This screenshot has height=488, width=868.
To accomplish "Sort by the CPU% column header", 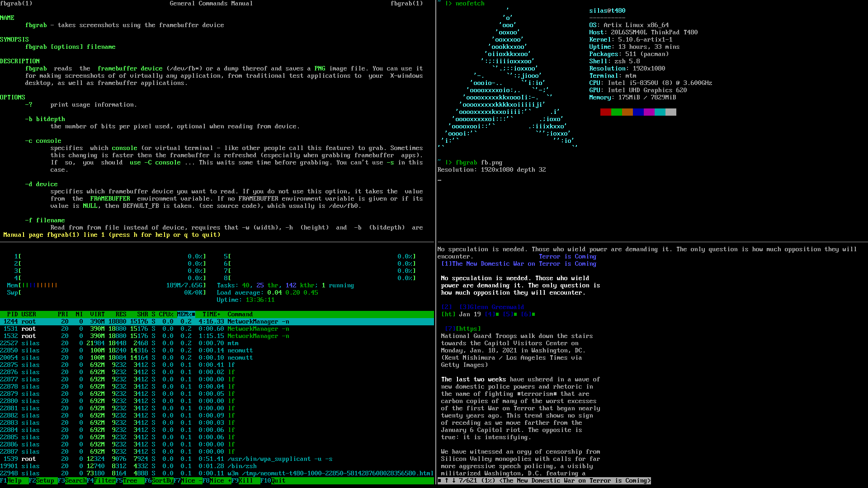I will 166,314.
